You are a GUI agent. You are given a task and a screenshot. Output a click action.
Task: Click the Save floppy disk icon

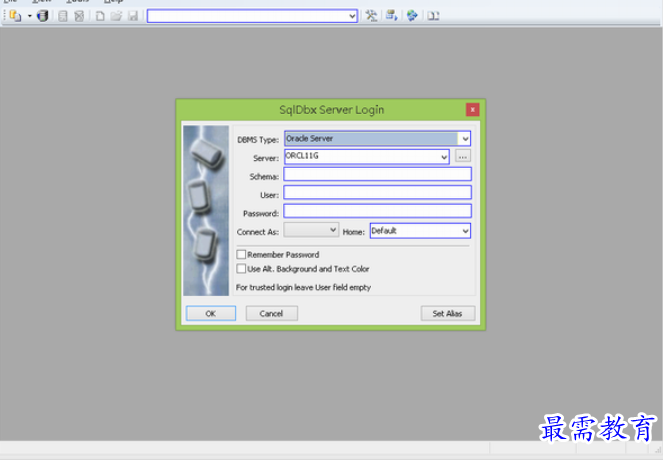click(132, 16)
